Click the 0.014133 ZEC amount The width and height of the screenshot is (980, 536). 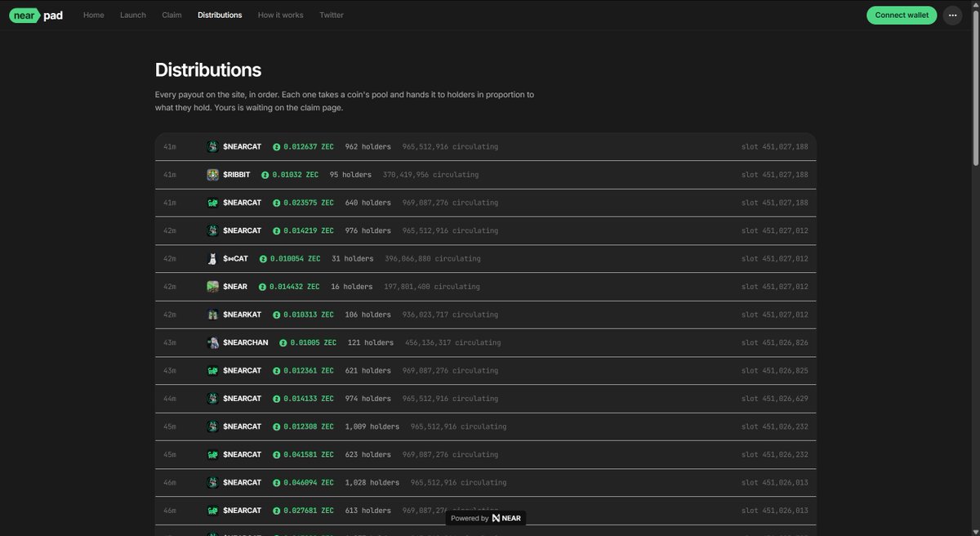309,399
